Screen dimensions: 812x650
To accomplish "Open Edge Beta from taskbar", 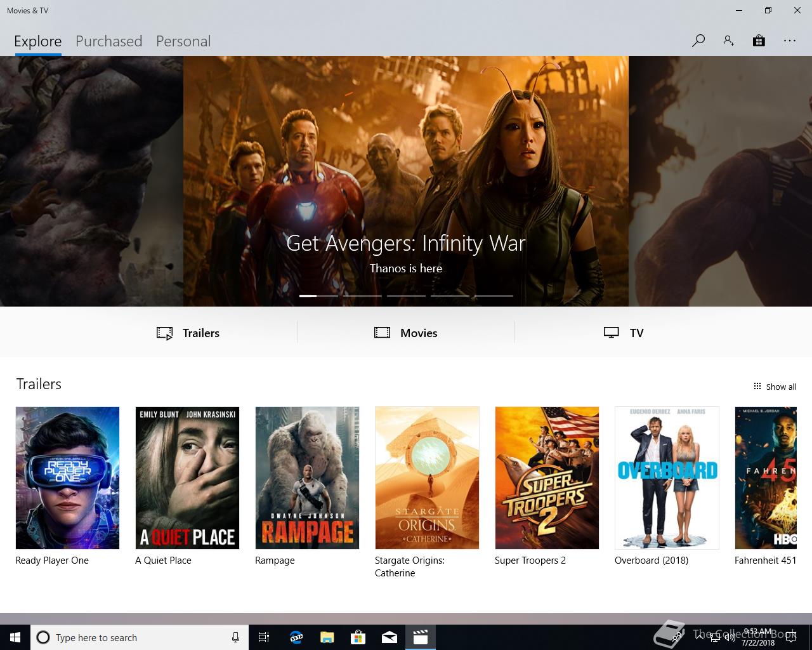I will coord(296,637).
